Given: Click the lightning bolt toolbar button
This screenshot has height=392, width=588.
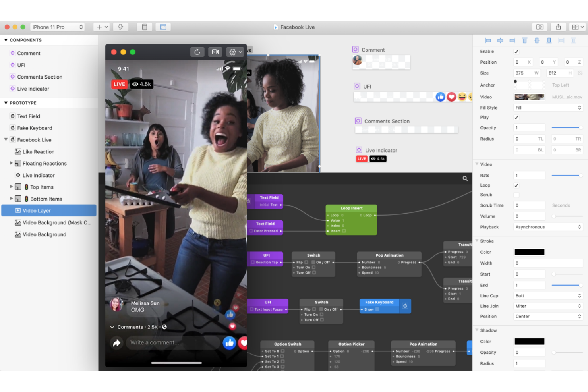Looking at the screenshot, I should (120, 27).
